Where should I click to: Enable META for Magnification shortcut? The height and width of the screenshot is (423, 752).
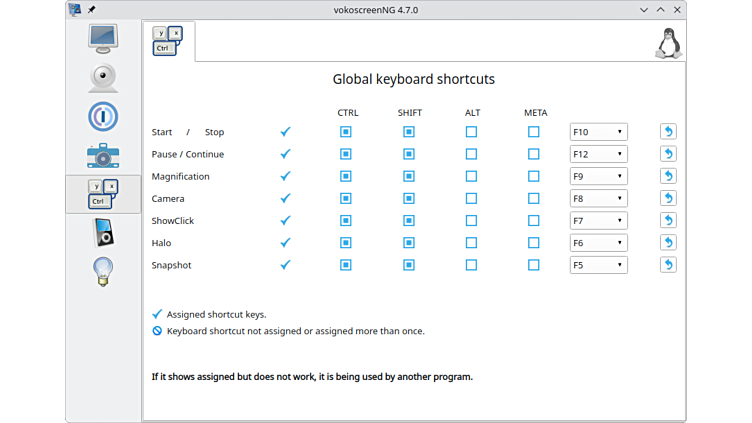coord(534,176)
